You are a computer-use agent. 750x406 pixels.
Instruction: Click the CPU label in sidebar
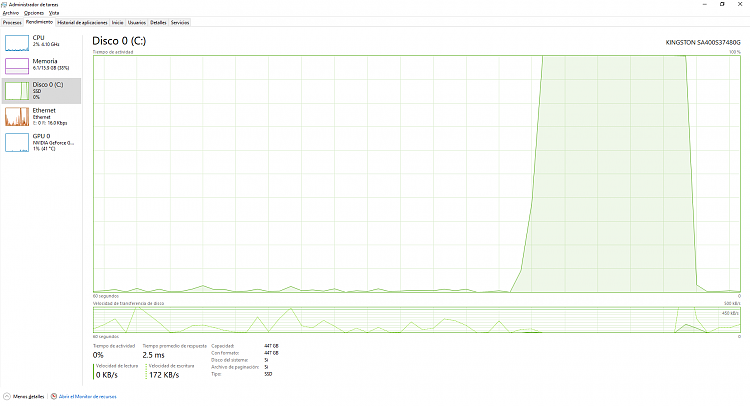38,38
